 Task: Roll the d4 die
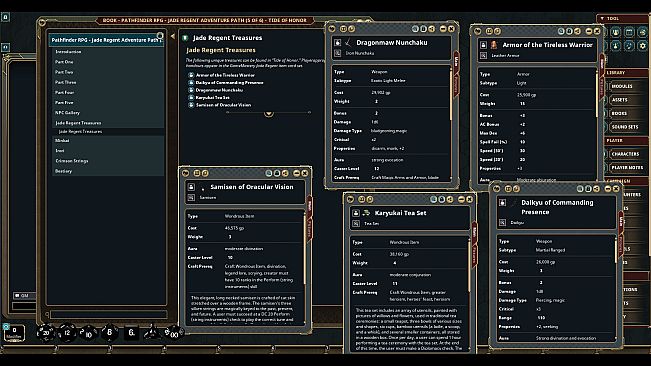click(x=152, y=332)
